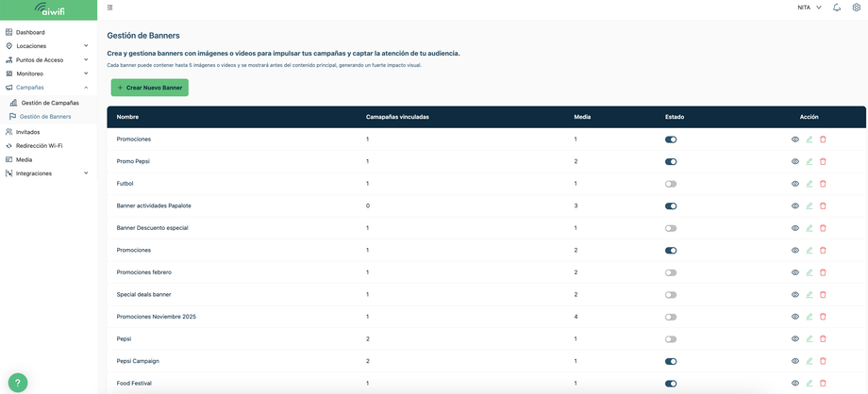Enable Promociones Noviembre 2025 status toggle
This screenshot has width=868, height=394.
point(671,317)
